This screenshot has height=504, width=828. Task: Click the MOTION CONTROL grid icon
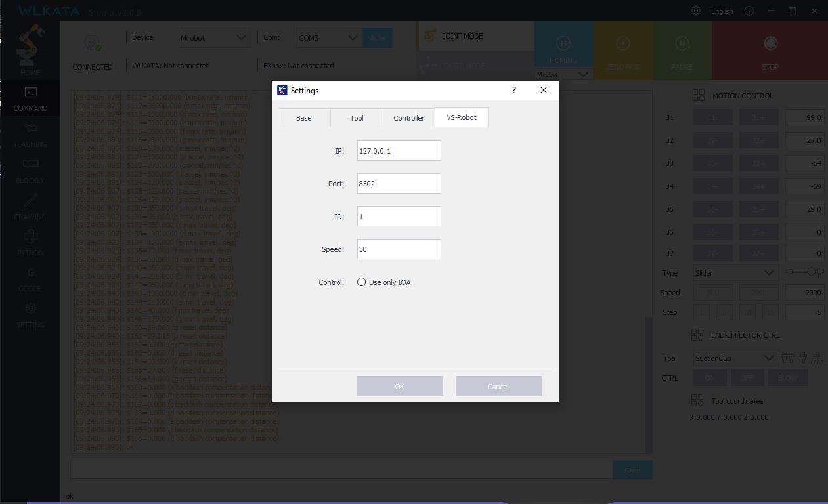698,95
